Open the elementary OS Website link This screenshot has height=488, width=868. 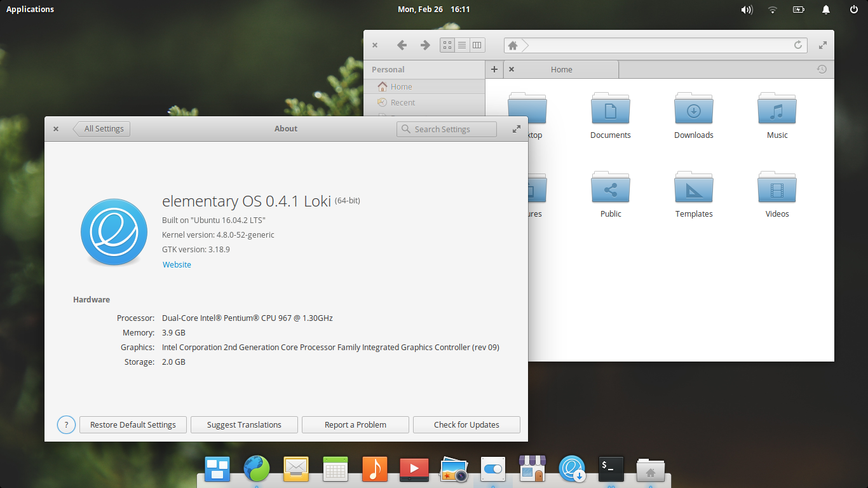177,264
